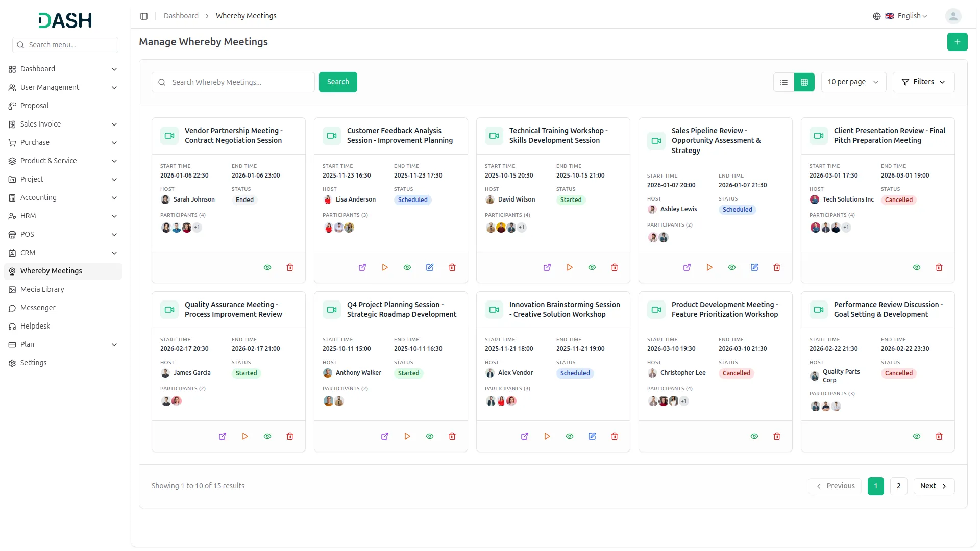This screenshot has height=551, width=980.
Task: View the Sales Pipeline Review meeting
Action: click(732, 267)
